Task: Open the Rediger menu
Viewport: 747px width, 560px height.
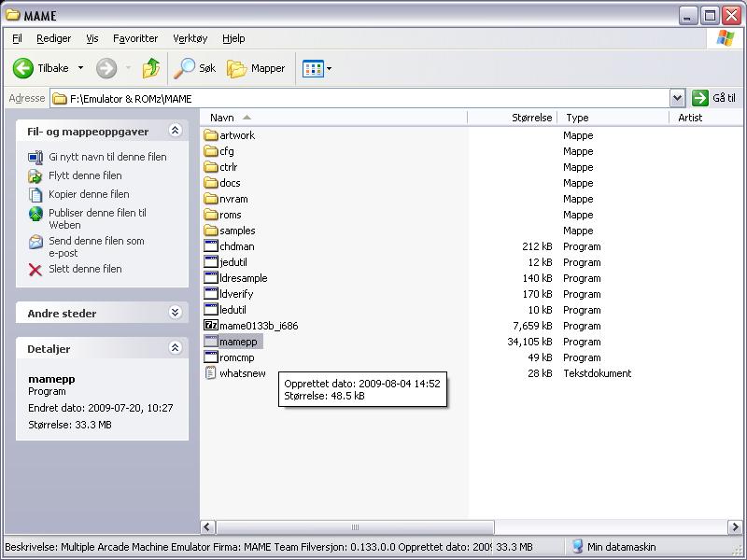Action: click(53, 38)
